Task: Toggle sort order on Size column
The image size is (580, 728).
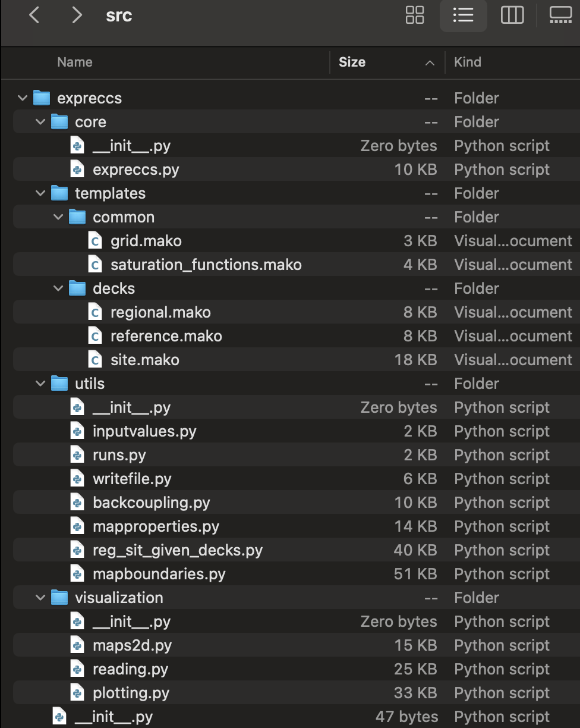Action: (387, 62)
